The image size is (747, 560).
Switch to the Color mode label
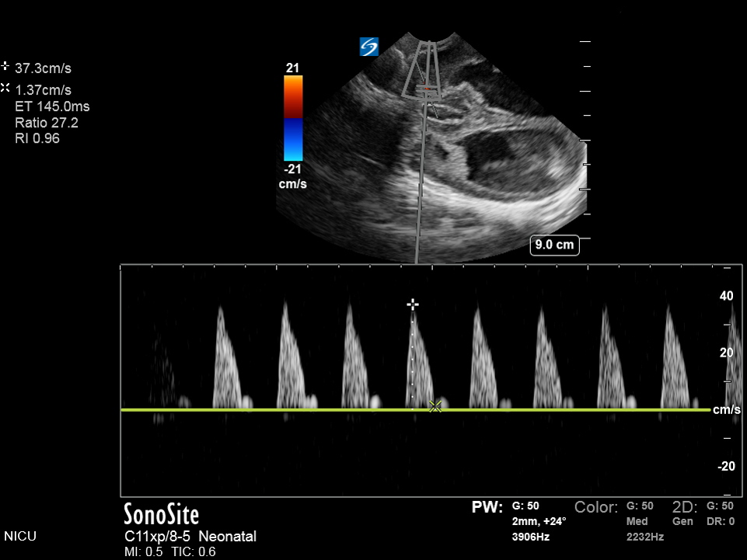coord(595,508)
